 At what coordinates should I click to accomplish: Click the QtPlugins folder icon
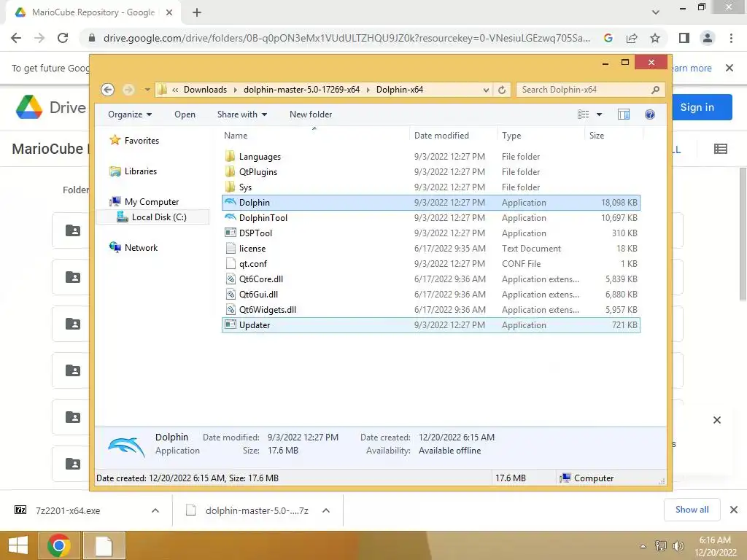(x=230, y=171)
